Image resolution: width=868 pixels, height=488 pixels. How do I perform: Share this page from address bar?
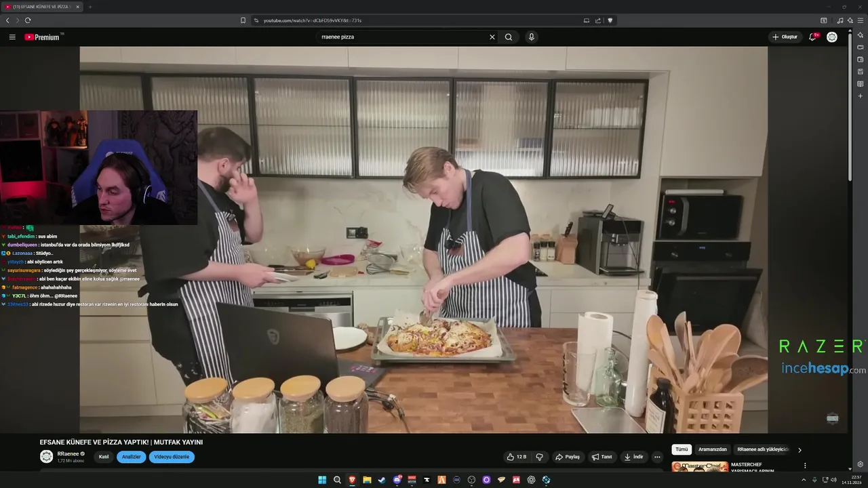click(598, 20)
